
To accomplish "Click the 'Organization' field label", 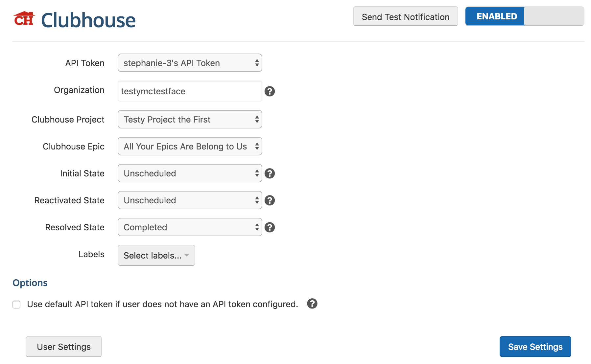I will pos(79,90).
